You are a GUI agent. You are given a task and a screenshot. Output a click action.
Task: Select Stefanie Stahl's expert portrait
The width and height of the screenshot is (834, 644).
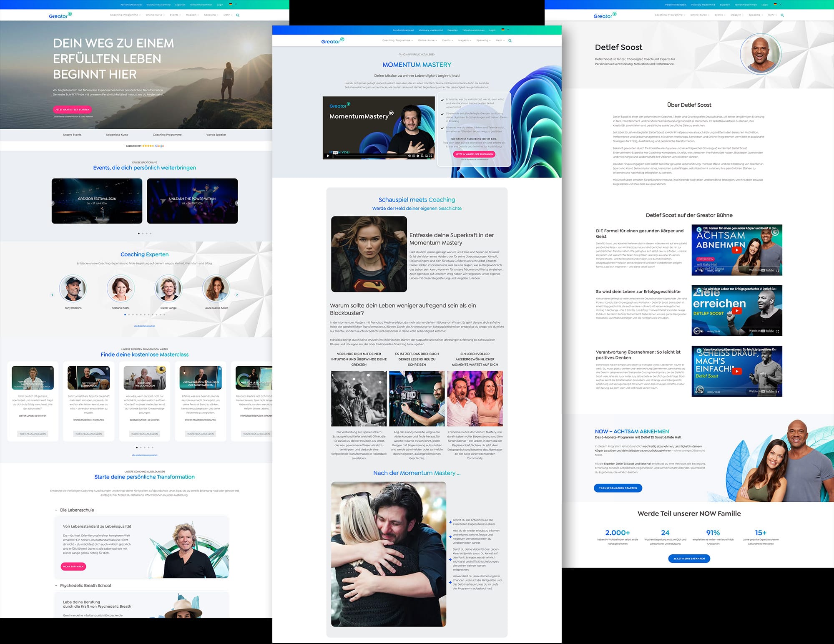pyautogui.click(x=121, y=288)
